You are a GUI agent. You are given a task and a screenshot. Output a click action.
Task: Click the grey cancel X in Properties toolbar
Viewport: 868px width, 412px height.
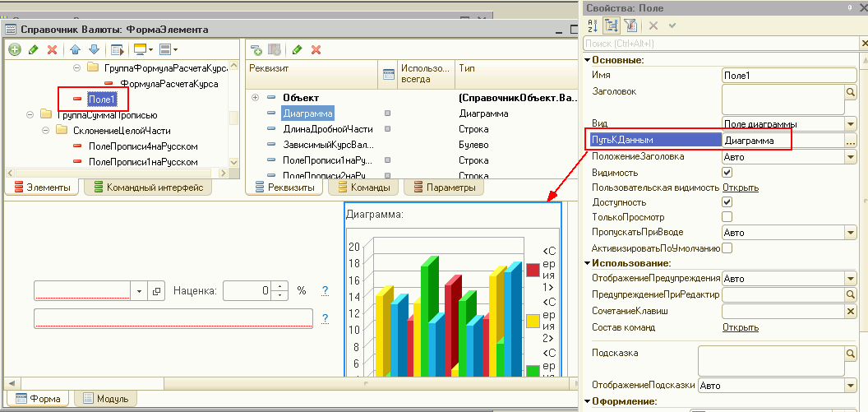point(653,25)
